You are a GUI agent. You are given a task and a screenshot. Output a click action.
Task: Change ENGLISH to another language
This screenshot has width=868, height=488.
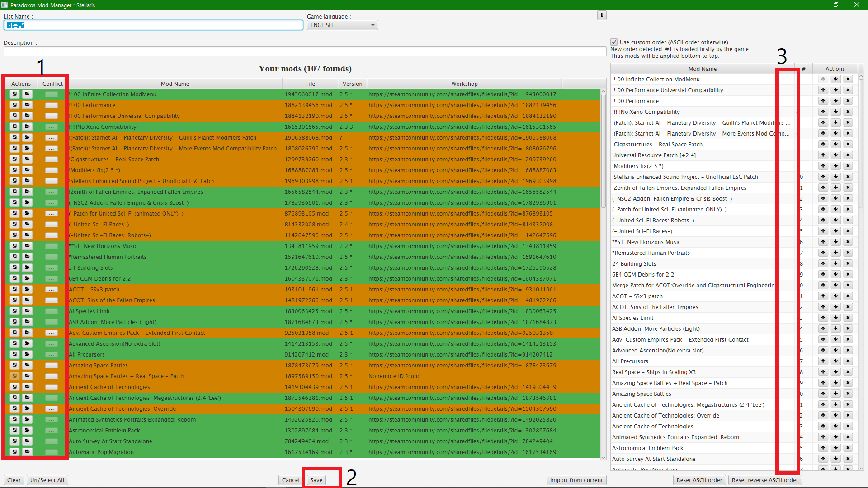point(342,25)
